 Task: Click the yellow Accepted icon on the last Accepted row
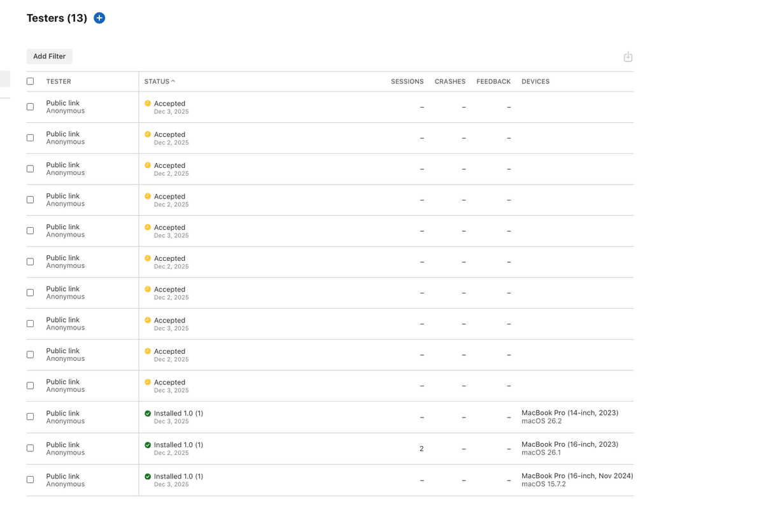point(148,382)
